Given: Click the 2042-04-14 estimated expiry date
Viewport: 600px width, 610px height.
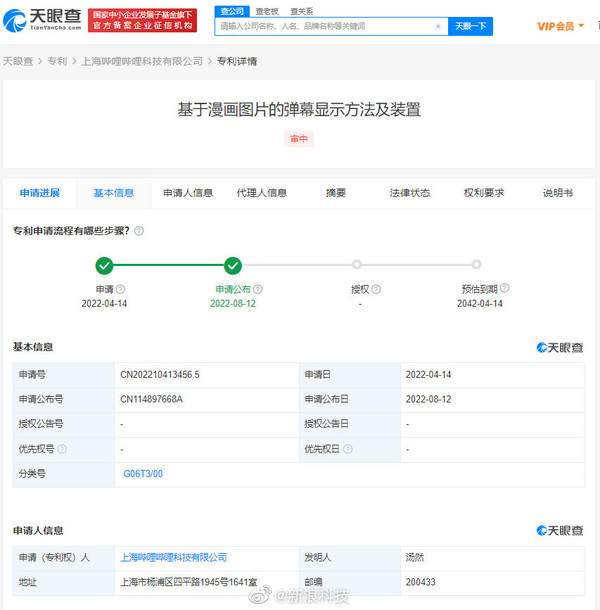Looking at the screenshot, I should click(x=479, y=303).
